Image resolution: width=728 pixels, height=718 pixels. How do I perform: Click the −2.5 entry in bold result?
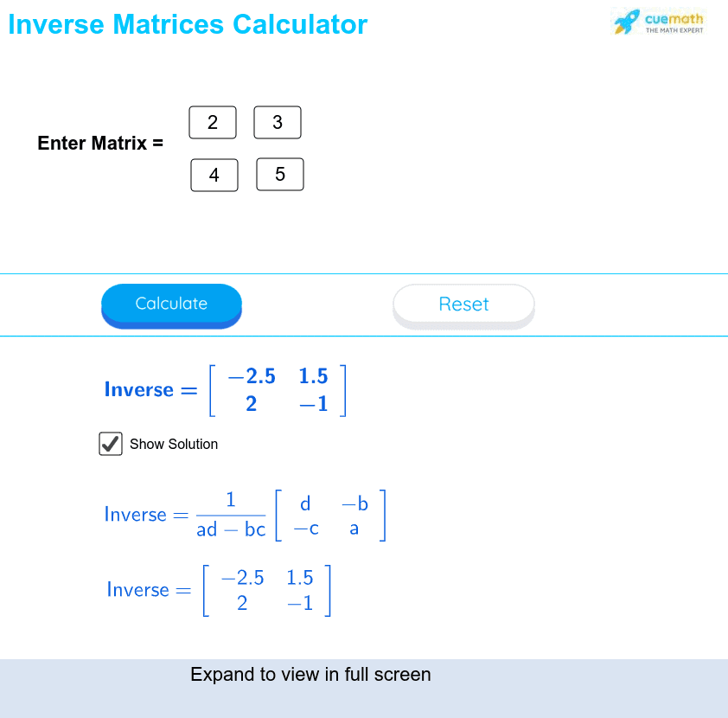tap(252, 376)
